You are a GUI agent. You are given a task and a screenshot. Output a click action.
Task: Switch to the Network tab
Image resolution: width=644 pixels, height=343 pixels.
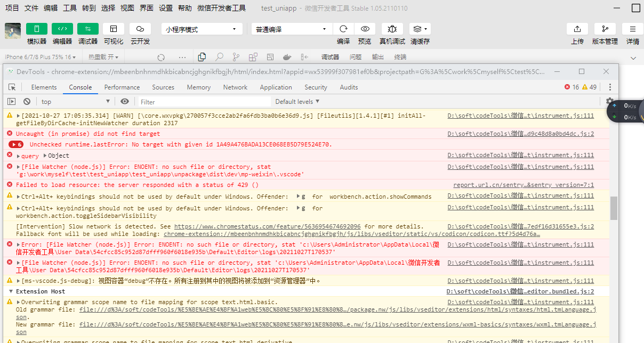coord(235,87)
